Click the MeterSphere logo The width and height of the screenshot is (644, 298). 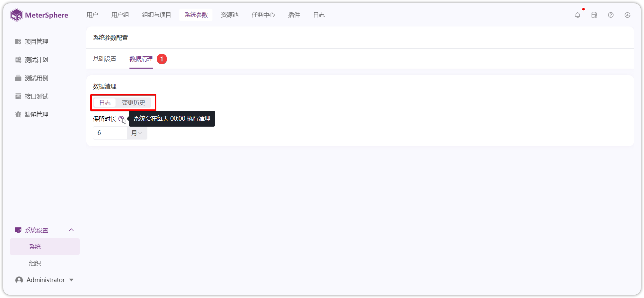point(39,15)
